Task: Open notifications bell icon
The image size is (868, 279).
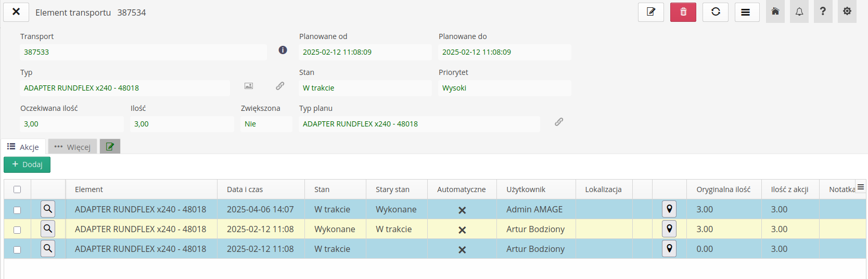Action: pyautogui.click(x=799, y=11)
